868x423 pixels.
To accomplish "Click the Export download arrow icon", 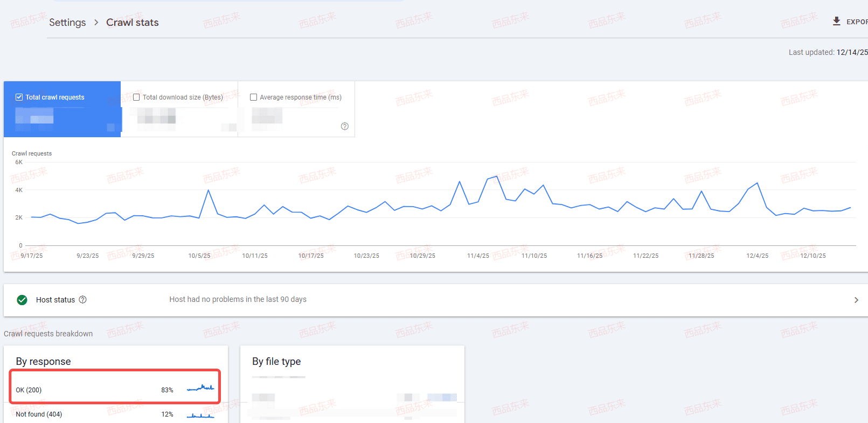I will [836, 21].
